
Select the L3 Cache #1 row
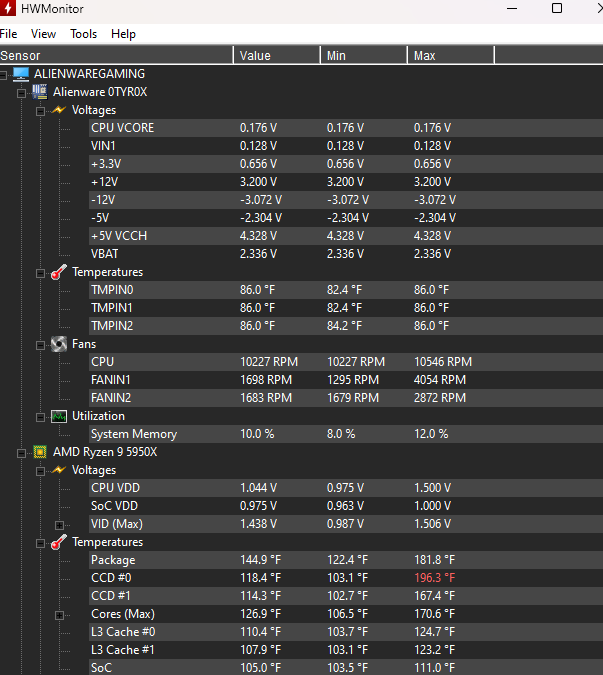(346, 650)
